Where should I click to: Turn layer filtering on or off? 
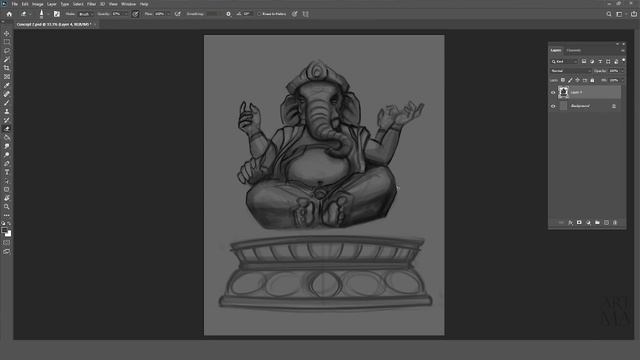point(624,60)
